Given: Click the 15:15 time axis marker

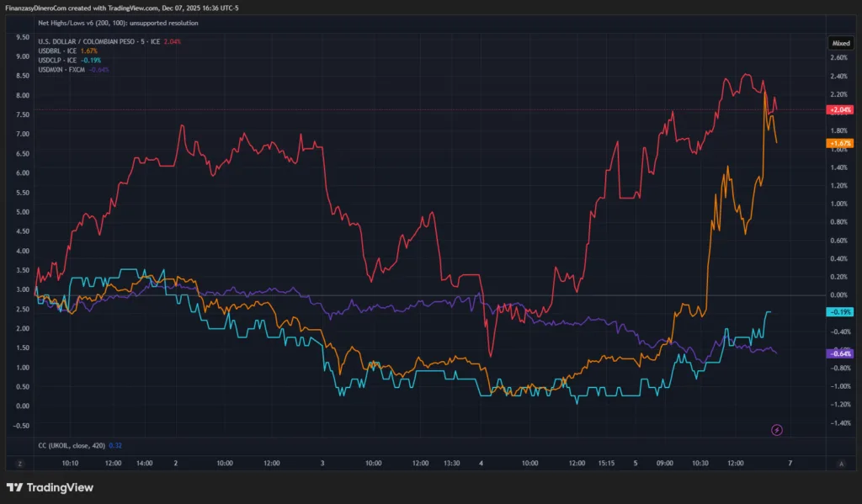Looking at the screenshot, I should [606, 464].
